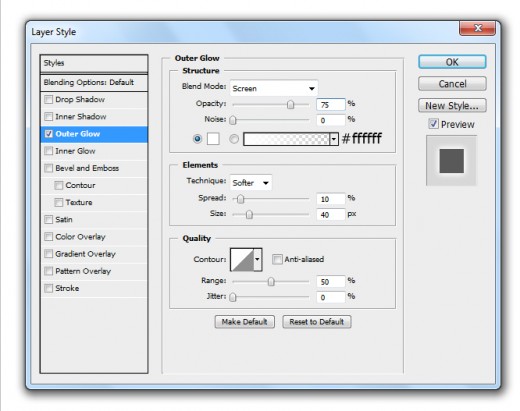Select Styles in the left panel
Viewport: 520px width, 411px height.
pyautogui.click(x=94, y=63)
